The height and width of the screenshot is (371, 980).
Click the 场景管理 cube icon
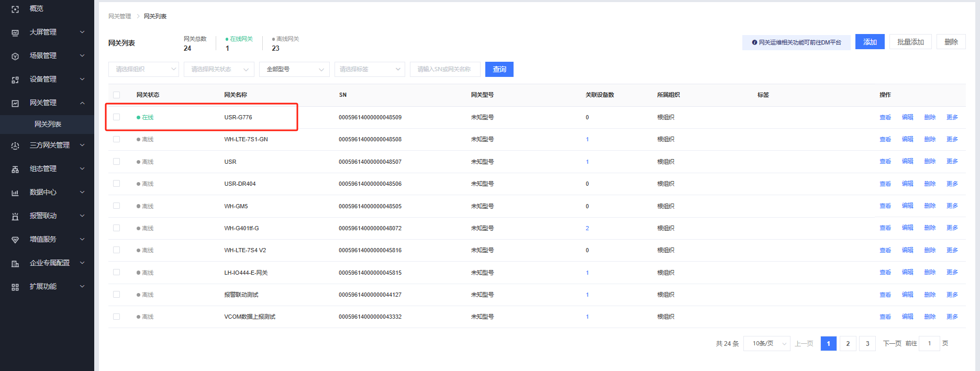15,56
